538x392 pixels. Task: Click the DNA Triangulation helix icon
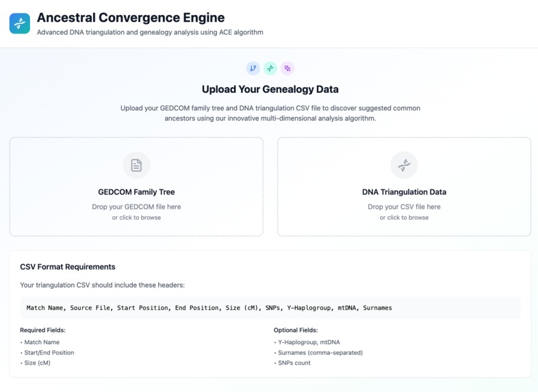(404, 165)
